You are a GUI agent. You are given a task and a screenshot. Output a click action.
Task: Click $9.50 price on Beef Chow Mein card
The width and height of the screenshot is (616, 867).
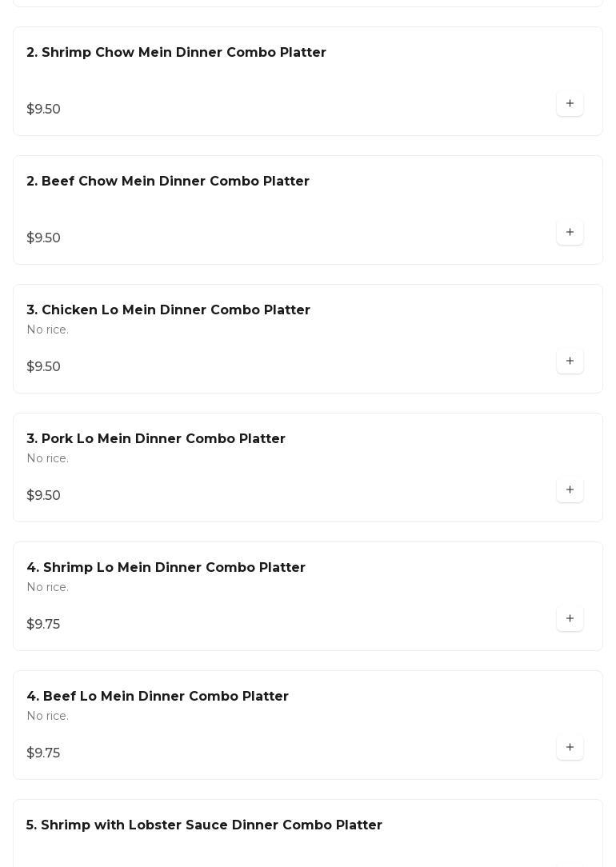point(44,238)
